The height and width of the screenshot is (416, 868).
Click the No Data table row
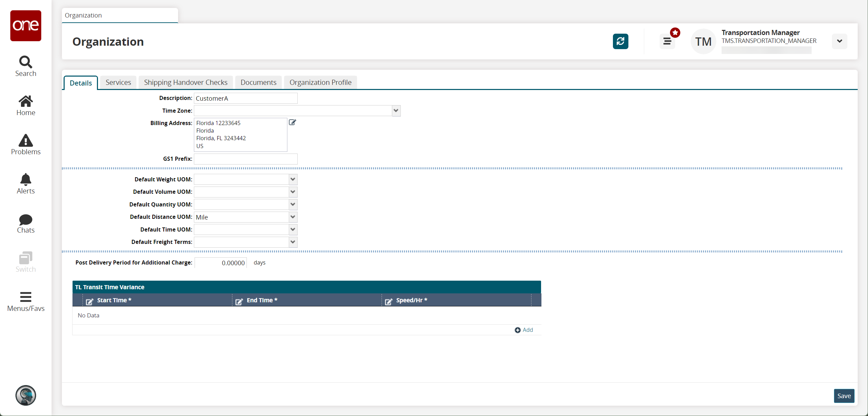pos(307,315)
